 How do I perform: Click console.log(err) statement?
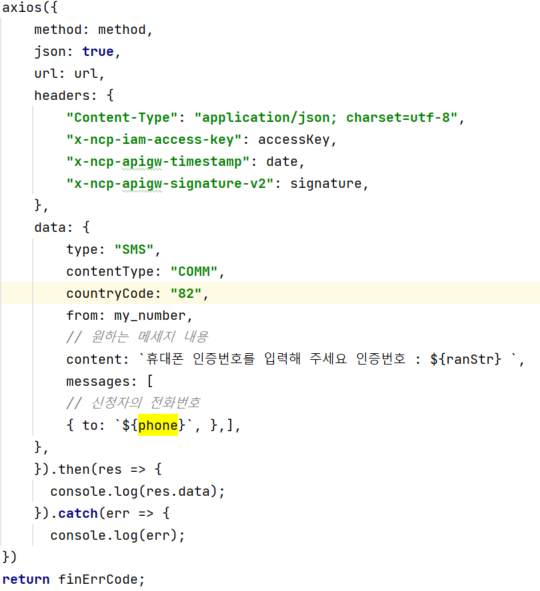coord(118,535)
